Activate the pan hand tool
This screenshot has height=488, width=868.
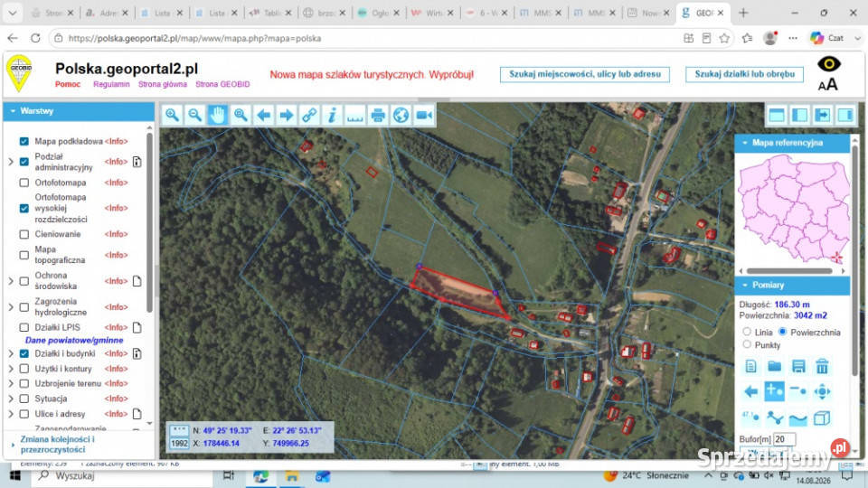click(218, 115)
